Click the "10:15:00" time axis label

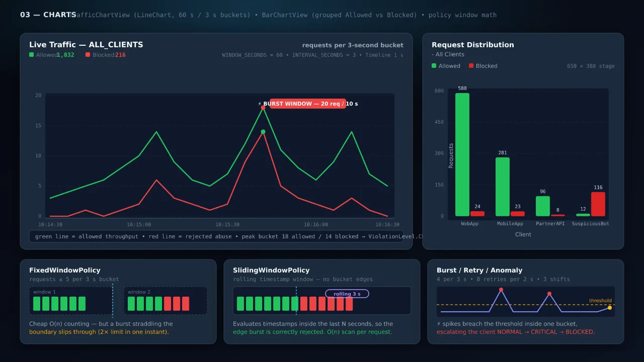pyautogui.click(x=139, y=225)
